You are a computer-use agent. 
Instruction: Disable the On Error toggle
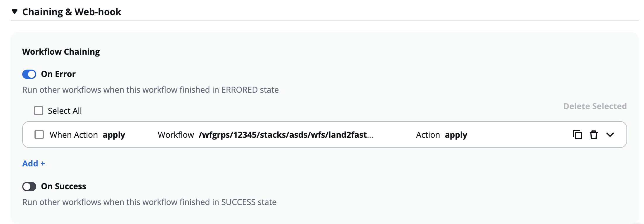(x=29, y=74)
